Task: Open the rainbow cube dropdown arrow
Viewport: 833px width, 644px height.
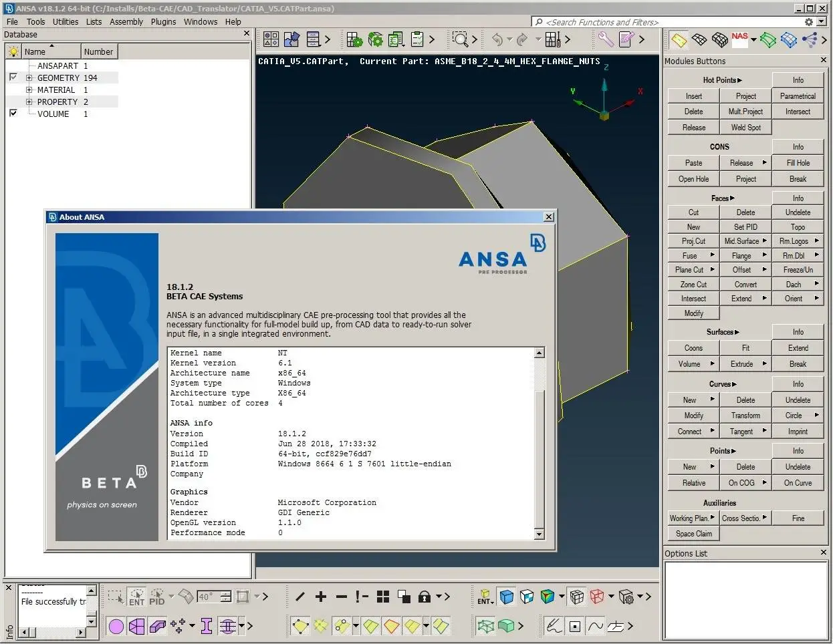Action: (562, 597)
